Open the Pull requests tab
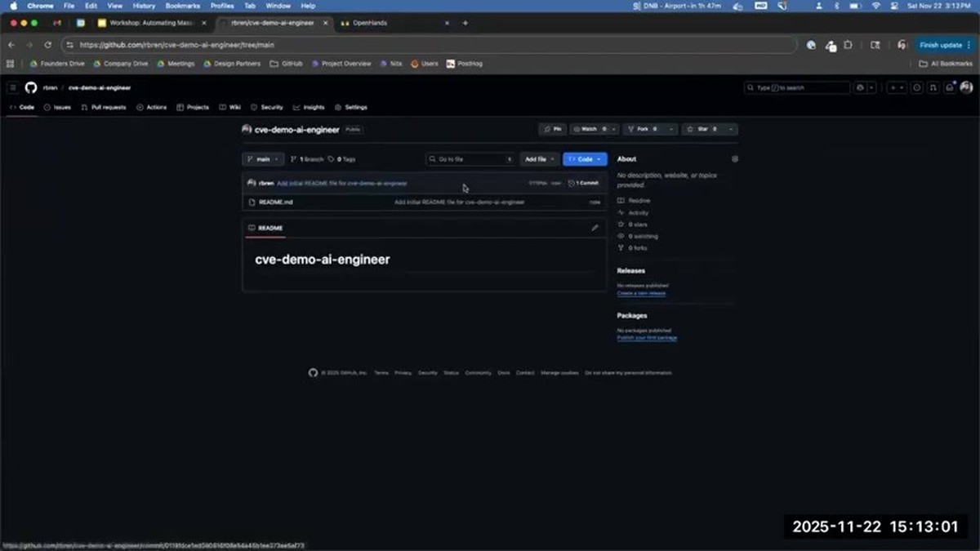Viewport: 980px width, 551px height. pyautogui.click(x=104, y=107)
